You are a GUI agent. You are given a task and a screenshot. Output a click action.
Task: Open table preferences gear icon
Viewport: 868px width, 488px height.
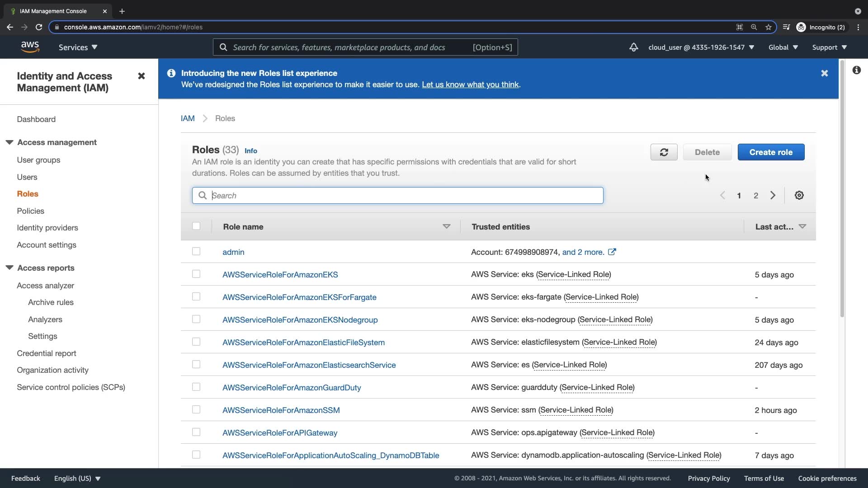point(799,195)
